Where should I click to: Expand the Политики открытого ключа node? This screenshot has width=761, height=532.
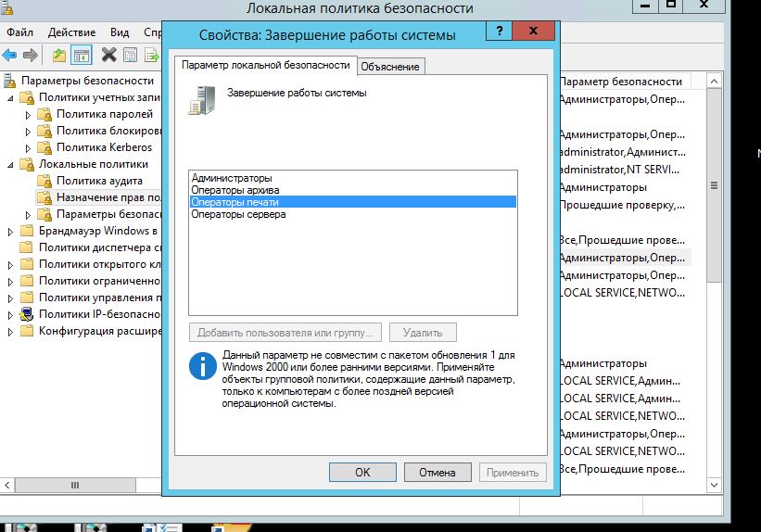10,265
